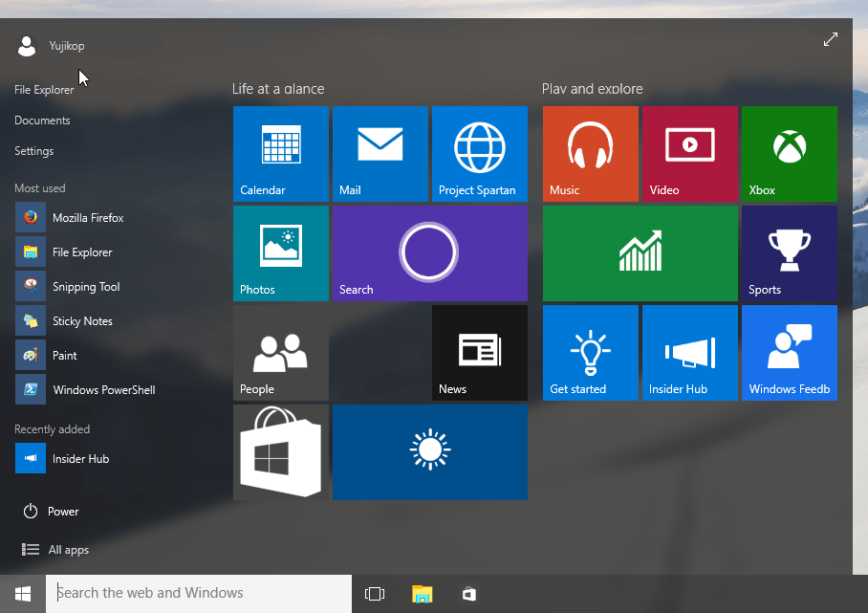Click the Life at a glance group title

pos(278,89)
